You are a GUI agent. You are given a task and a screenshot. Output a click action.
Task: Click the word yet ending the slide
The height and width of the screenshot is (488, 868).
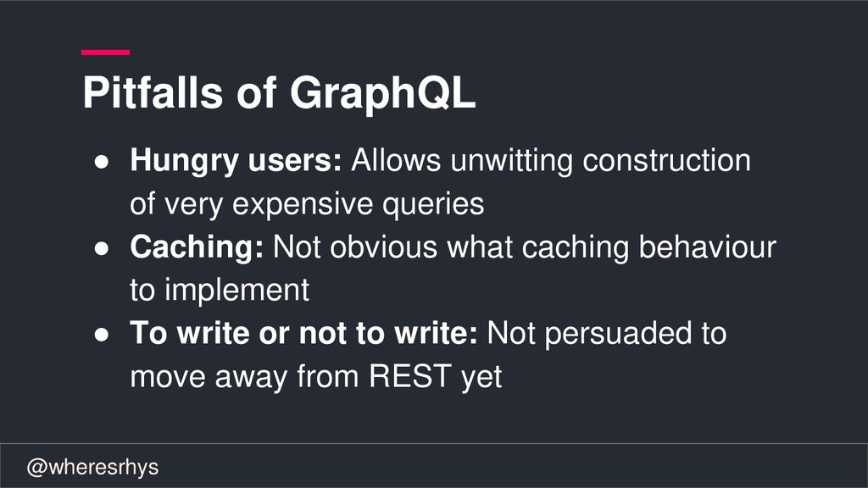pyautogui.click(x=481, y=378)
